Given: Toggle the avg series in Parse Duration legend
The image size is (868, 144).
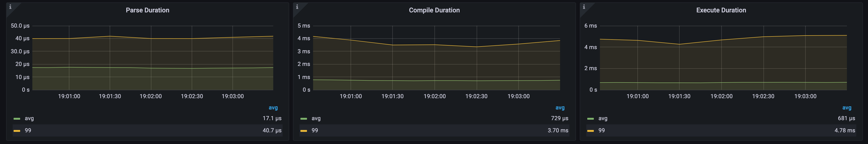Looking at the screenshot, I should click(29, 119).
